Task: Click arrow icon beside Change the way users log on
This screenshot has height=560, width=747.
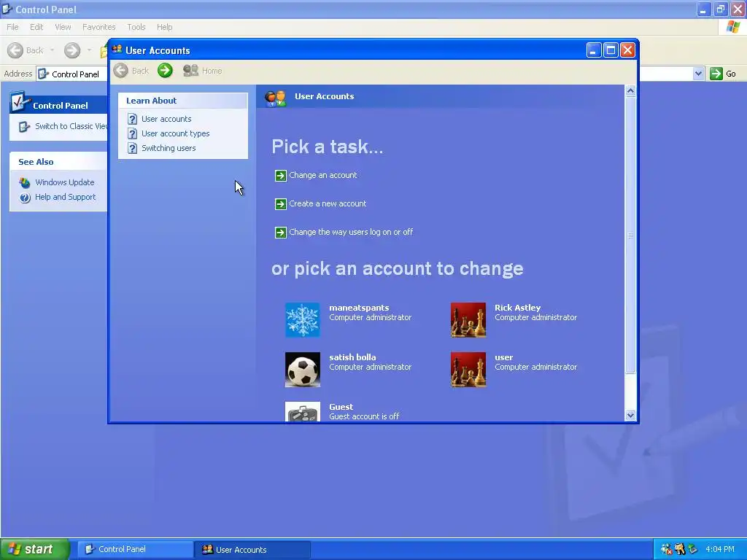Action: [281, 233]
